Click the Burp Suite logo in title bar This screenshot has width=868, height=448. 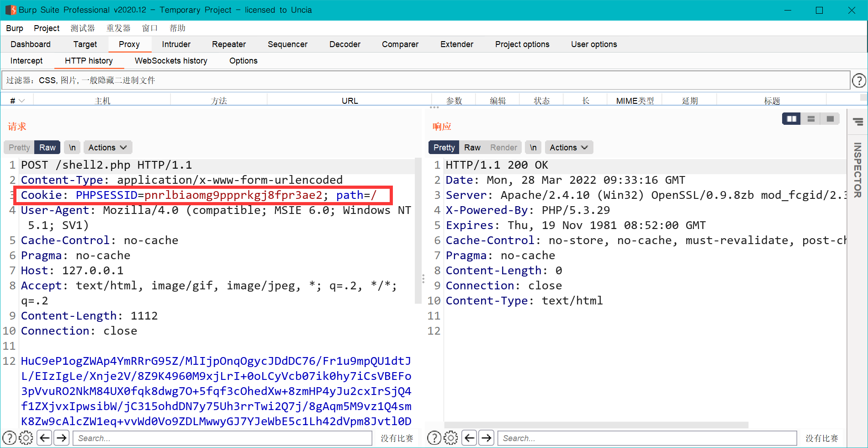coord(11,10)
